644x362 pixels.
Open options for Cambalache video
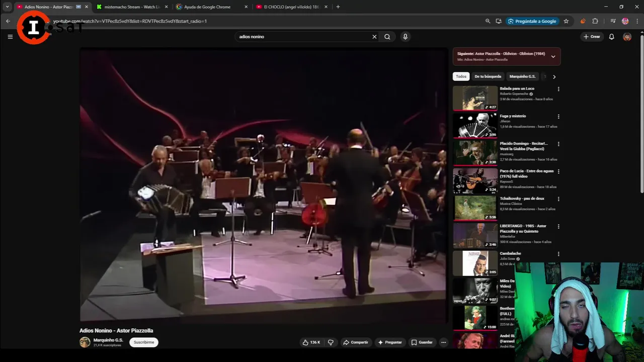558,254
